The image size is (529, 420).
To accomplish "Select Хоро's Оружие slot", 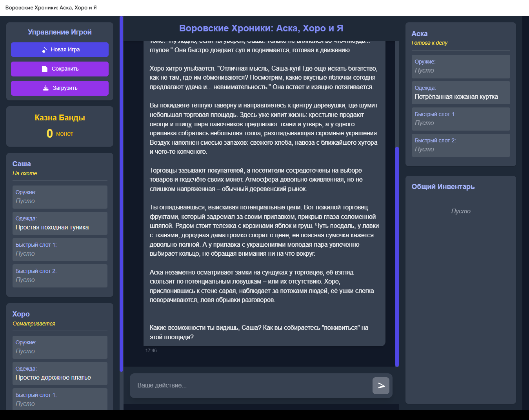I will [x=60, y=347].
